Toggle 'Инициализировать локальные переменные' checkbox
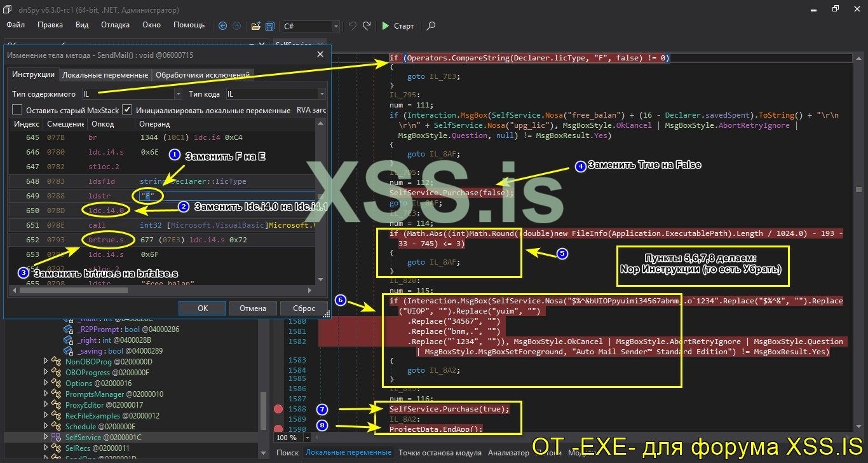The image size is (868, 463). (x=127, y=110)
